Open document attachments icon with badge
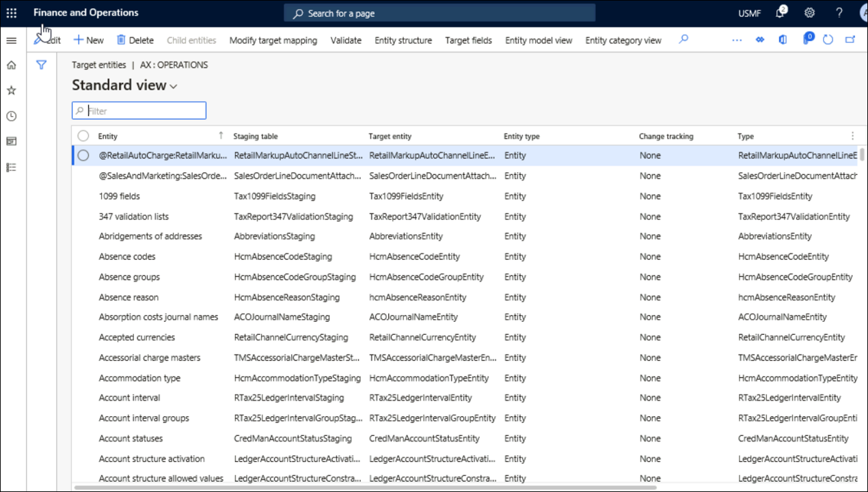The image size is (868, 492). [x=807, y=39]
